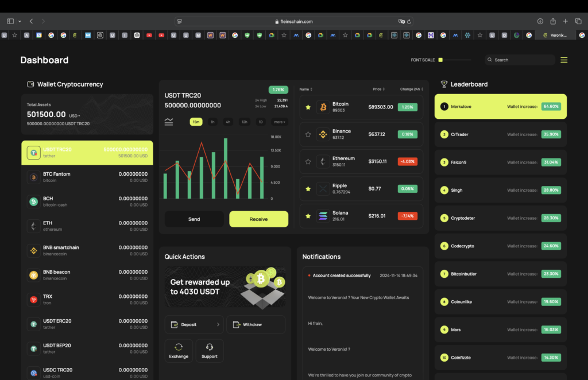The height and width of the screenshot is (380, 588).
Task: Sort market list by Price column
Action: coord(378,89)
